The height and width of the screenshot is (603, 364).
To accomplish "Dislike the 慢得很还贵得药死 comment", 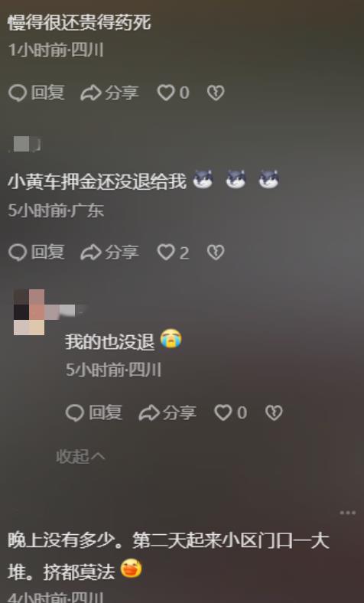I will point(216,93).
